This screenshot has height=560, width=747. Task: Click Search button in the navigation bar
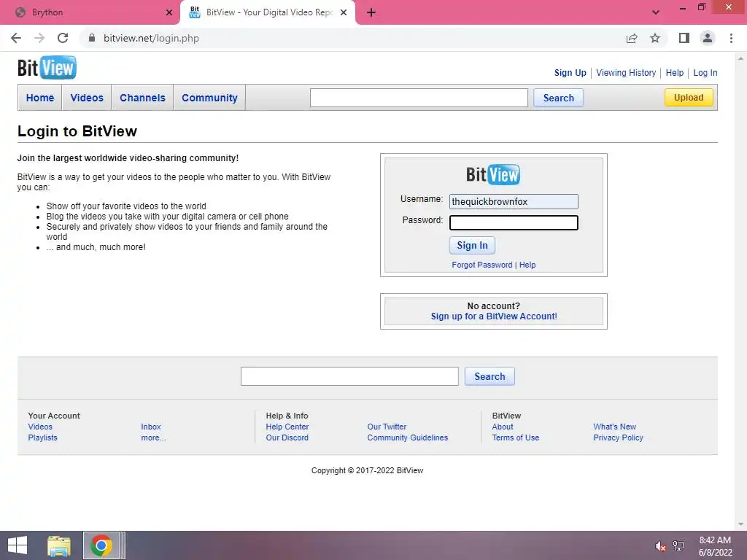pyautogui.click(x=558, y=98)
